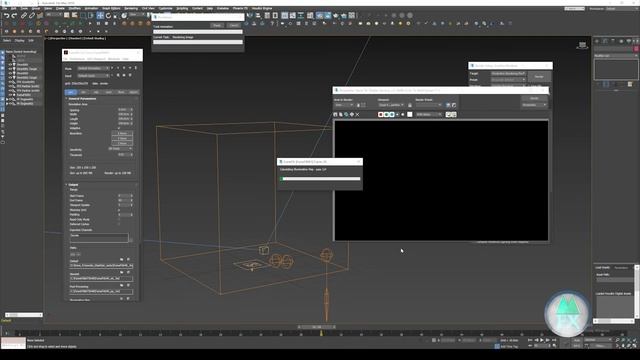Click the Redo arrow in main toolbar
640x360 pixels.
click(x=14, y=16)
